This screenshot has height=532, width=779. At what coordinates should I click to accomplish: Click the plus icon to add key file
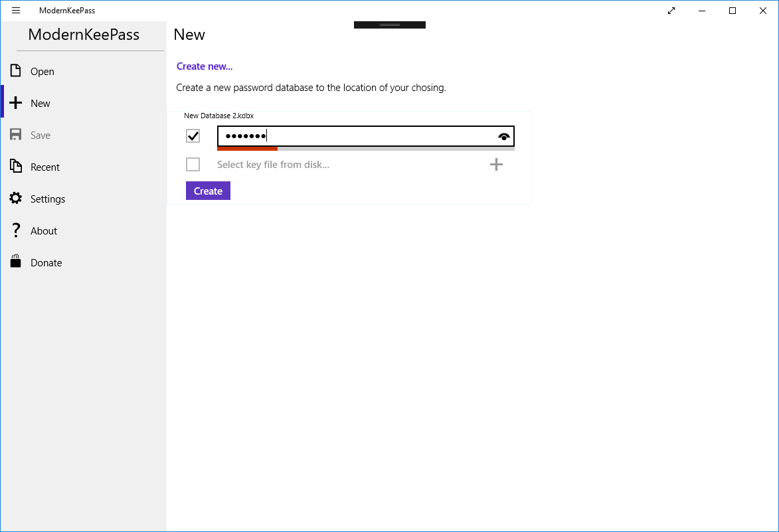(x=496, y=165)
